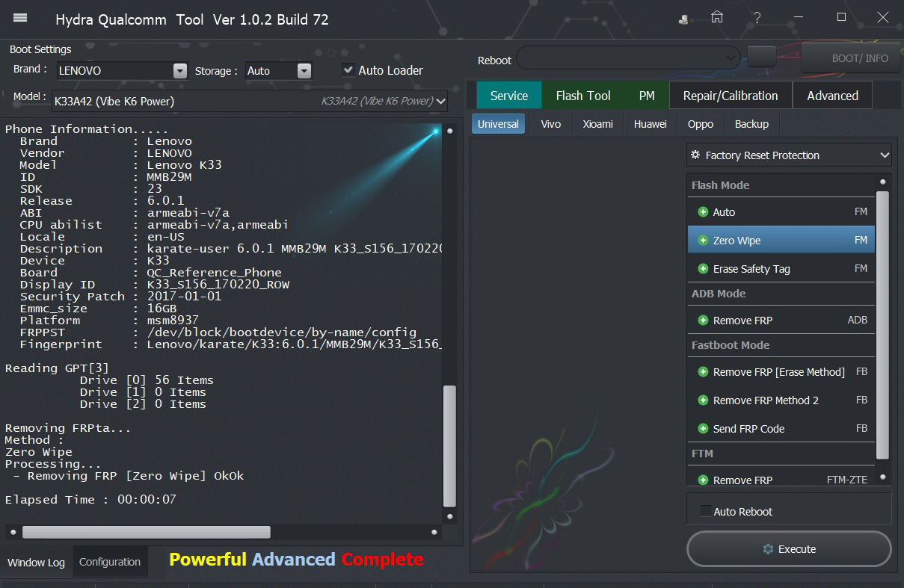Click the Fingerprint line in log
904x588 pixels.
(231, 344)
